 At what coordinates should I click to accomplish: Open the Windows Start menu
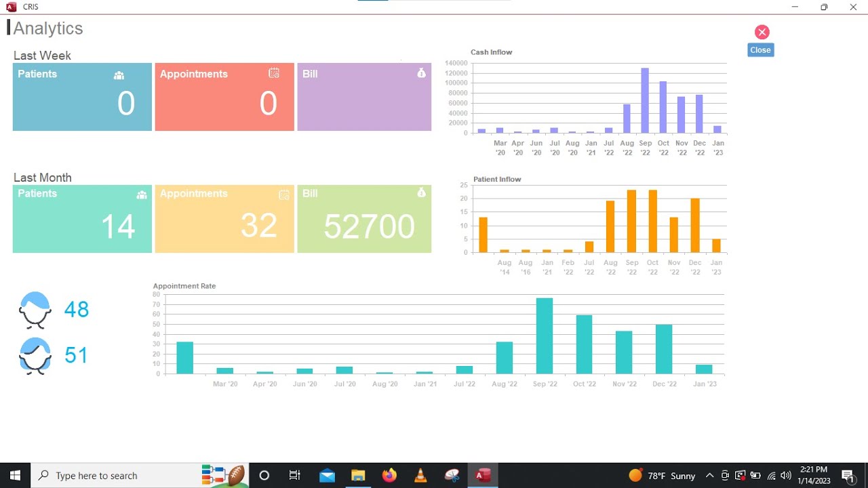pos(15,475)
